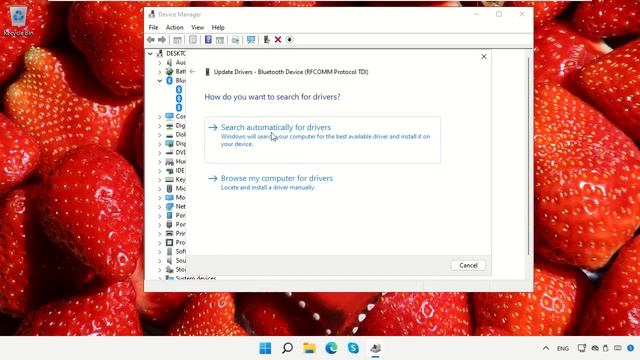Expand the Disk drives category
640x360 pixels.
pyautogui.click(x=160, y=134)
